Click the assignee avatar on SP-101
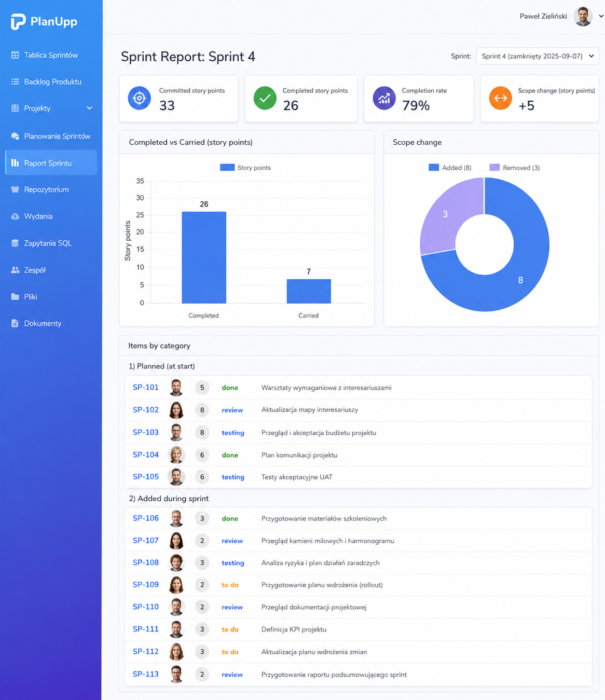 tap(176, 388)
